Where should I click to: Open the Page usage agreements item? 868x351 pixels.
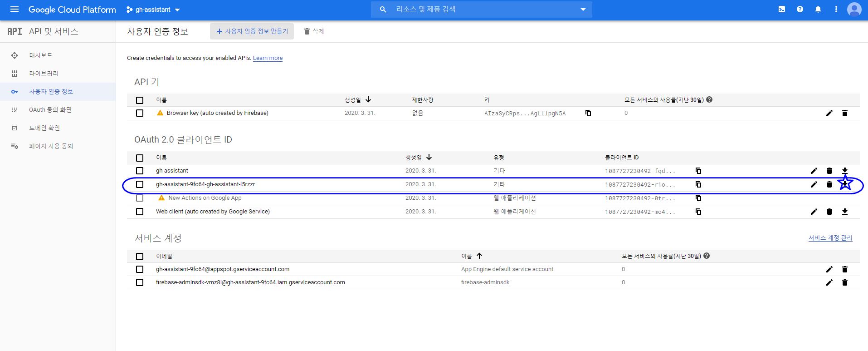[58, 146]
